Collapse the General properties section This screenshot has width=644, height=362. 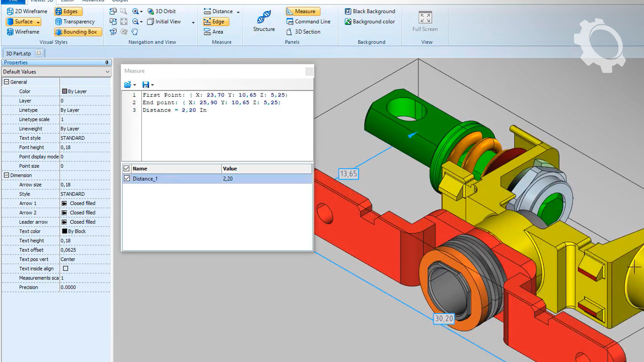[x=7, y=82]
